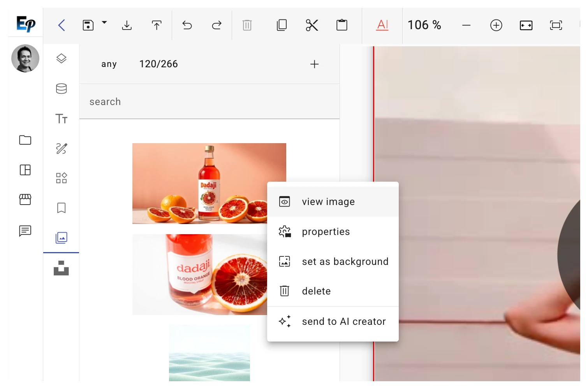Choose 'send to AI creator' in the menu

tap(343, 321)
